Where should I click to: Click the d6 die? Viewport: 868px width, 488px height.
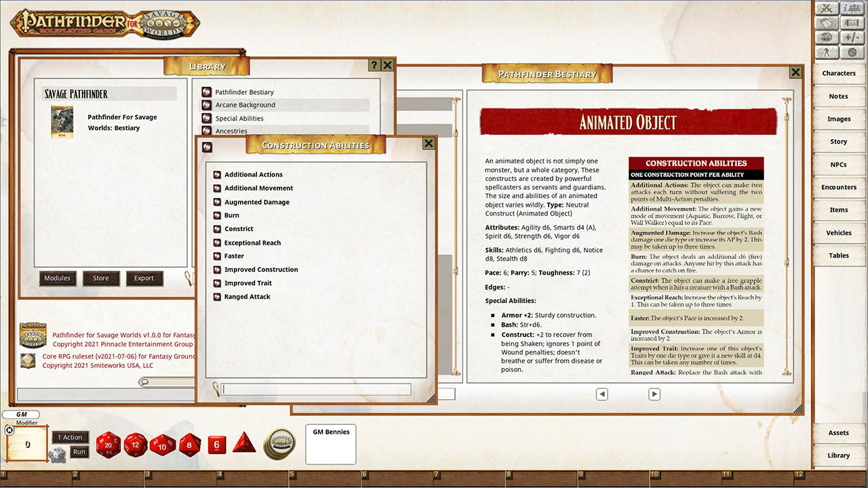217,445
